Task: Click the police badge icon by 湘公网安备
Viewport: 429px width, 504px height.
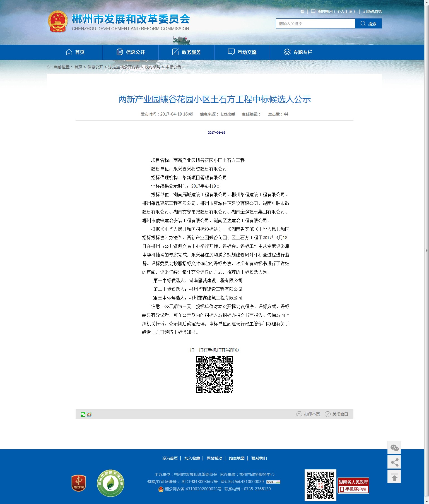Action: tap(161, 489)
